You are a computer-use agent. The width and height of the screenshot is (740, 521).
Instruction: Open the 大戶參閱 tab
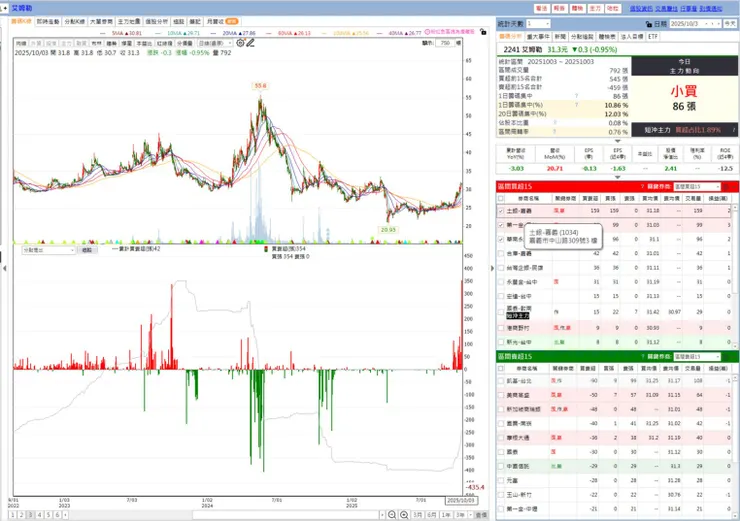click(x=101, y=22)
